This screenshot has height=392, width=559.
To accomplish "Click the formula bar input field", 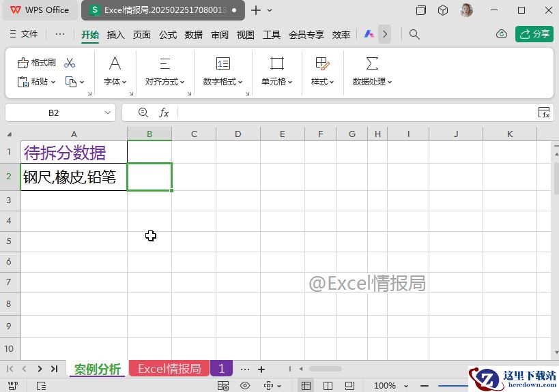I will 356,112.
